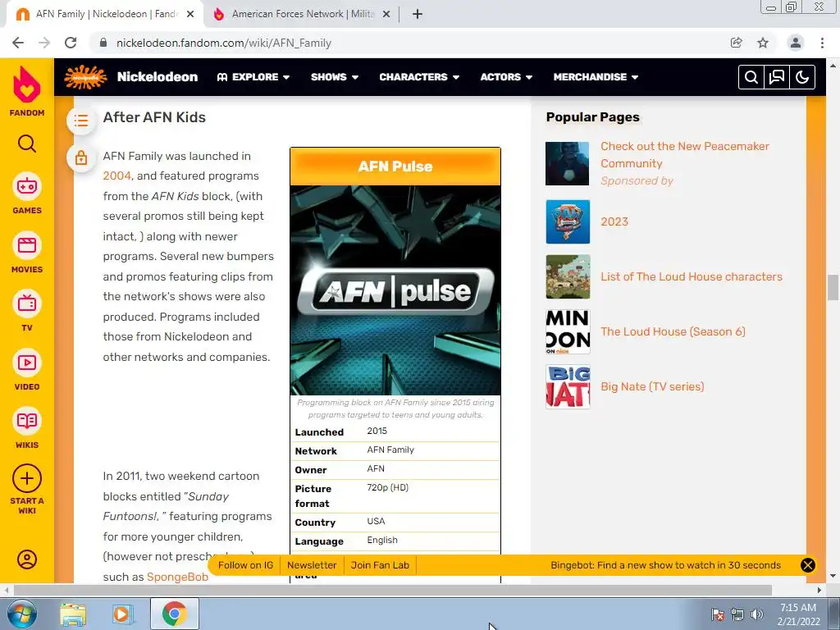Open Windows Media Player from taskbar
The height and width of the screenshot is (630, 840).
pos(122,614)
